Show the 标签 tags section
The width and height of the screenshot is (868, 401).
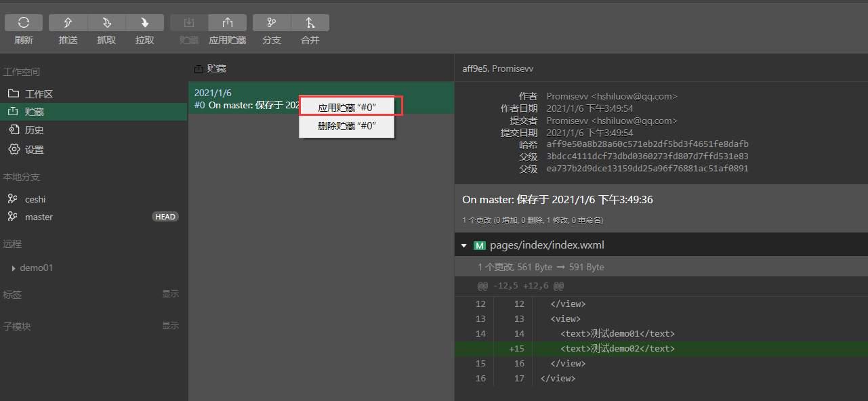coord(170,294)
